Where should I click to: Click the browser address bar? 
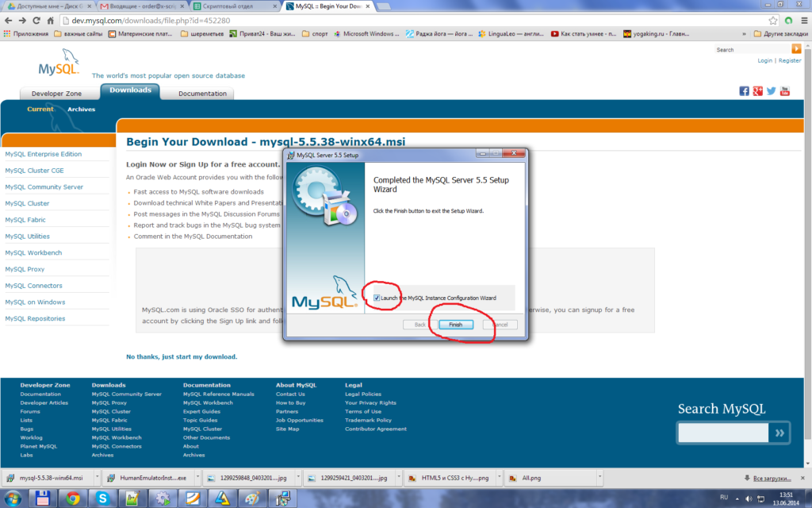point(414,21)
